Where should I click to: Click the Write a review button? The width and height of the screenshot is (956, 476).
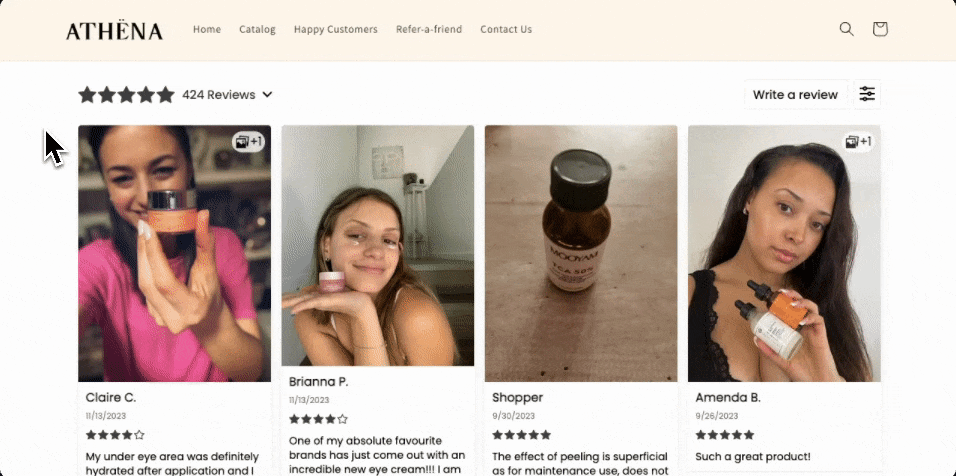[x=795, y=94]
